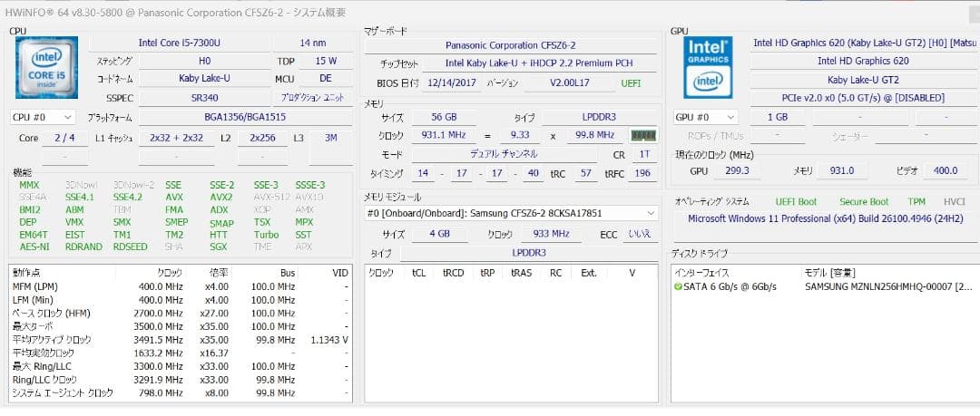Click the Kaby Lake-U GT2 GPU codename
Screen dimensions: 980x416
(863, 80)
